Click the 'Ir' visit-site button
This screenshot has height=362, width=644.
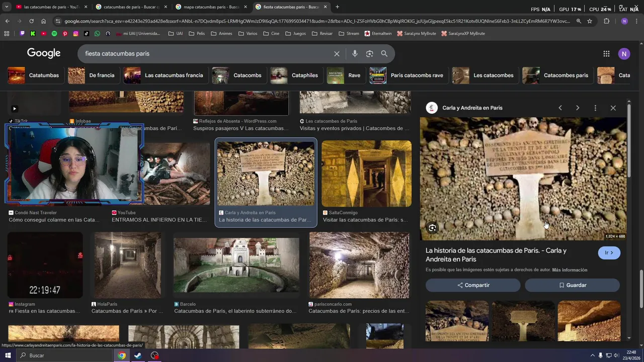tap(609, 253)
